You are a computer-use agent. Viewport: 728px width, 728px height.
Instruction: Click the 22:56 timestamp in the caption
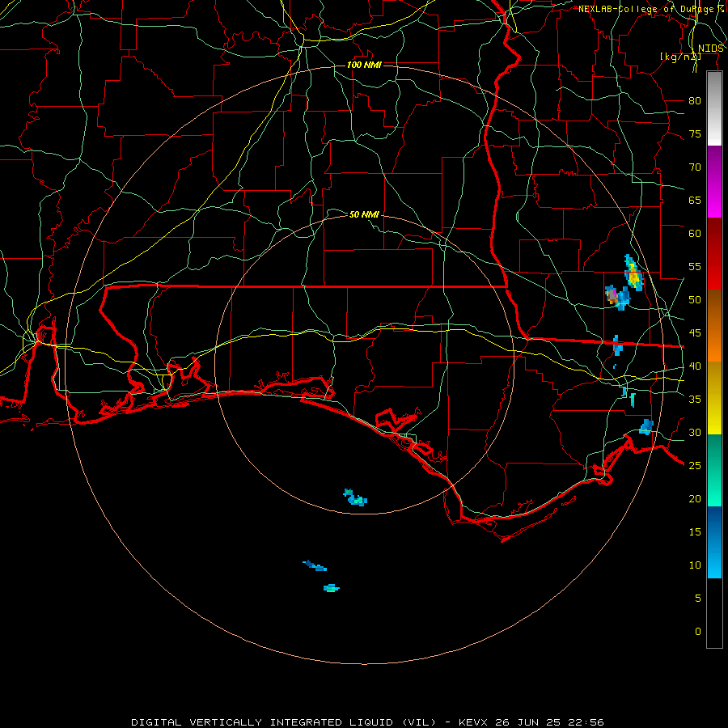coord(587,722)
